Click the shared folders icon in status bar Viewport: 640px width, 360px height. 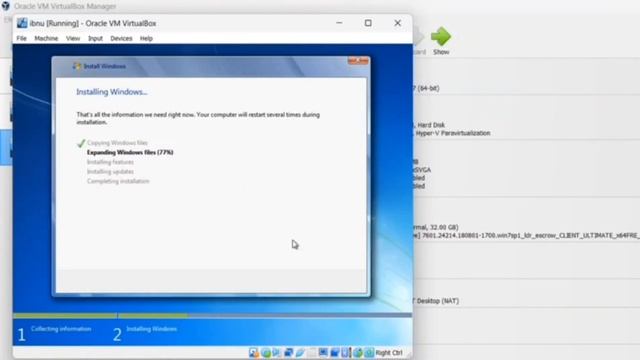pyautogui.click(x=311, y=353)
